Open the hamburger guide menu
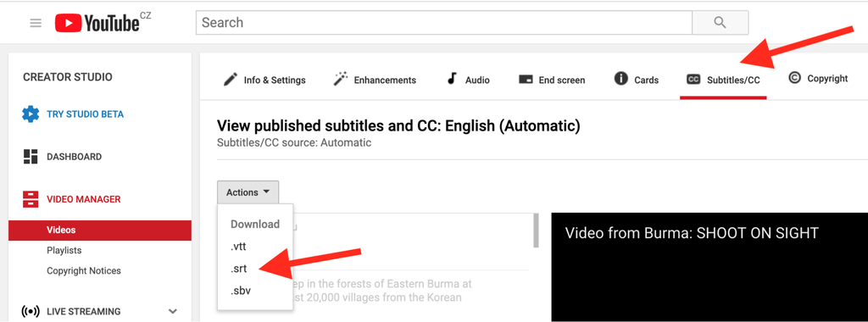 tap(36, 23)
